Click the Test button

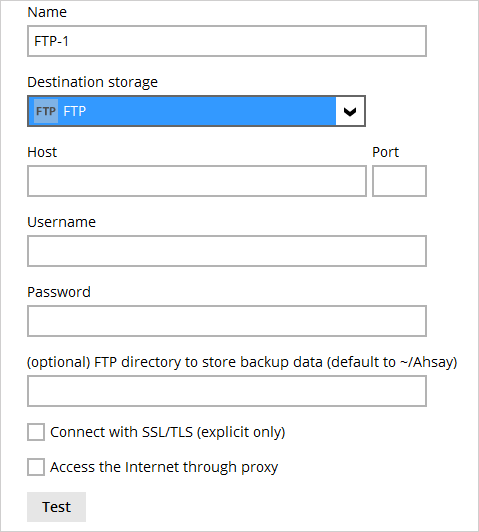pyautogui.click(x=56, y=507)
